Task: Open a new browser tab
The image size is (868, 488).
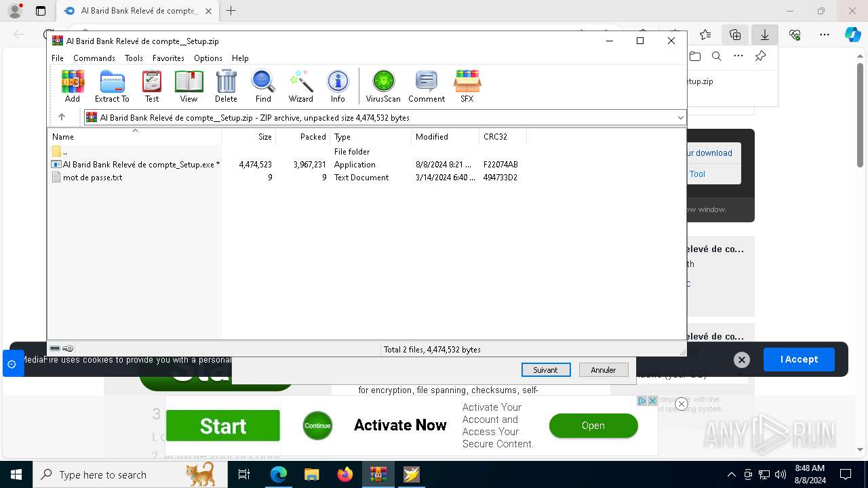Action: 231,11
